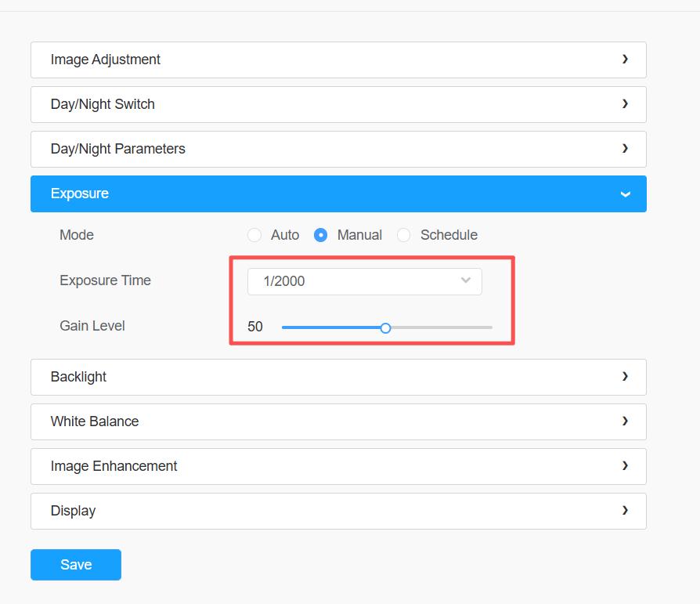This screenshot has height=604, width=700.
Task: Select the Auto exposure mode
Action: point(254,235)
